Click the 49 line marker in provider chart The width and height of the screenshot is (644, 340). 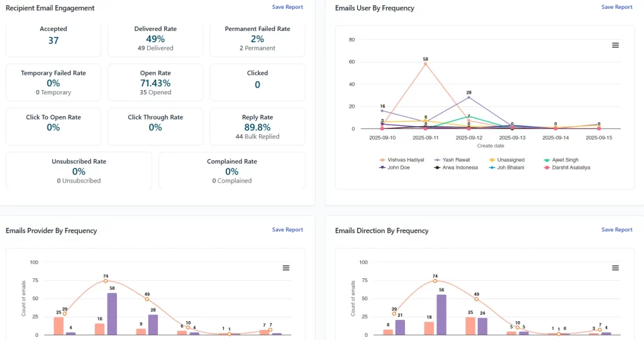[147, 299]
